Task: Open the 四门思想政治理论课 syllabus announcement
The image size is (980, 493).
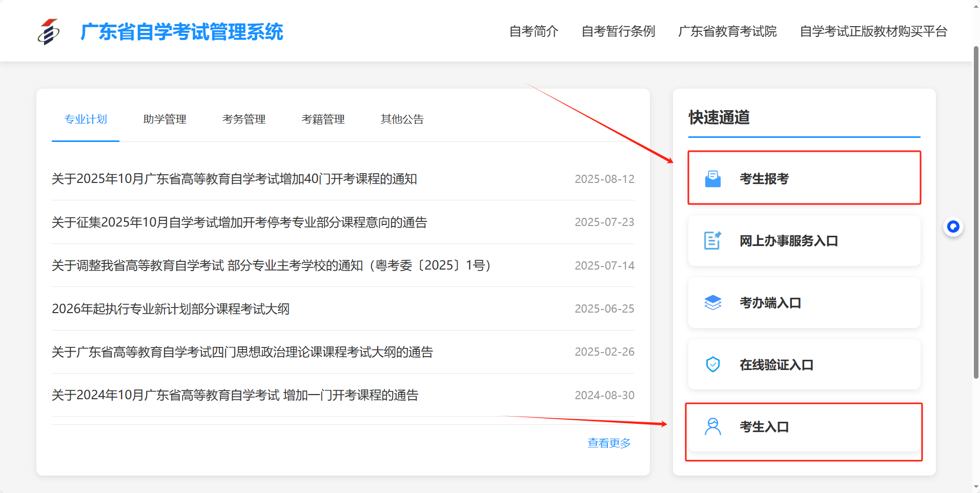Action: (242, 352)
